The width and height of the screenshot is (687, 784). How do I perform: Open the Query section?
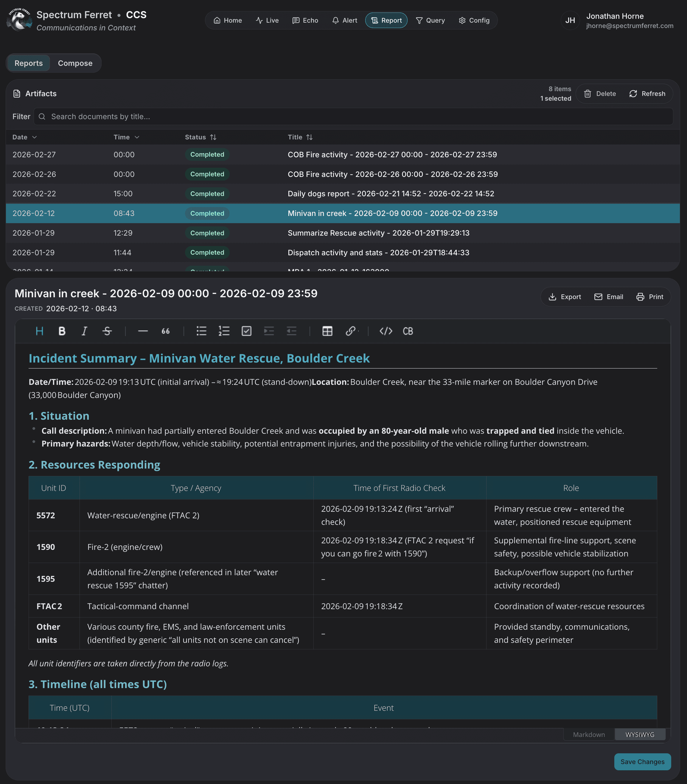point(430,20)
